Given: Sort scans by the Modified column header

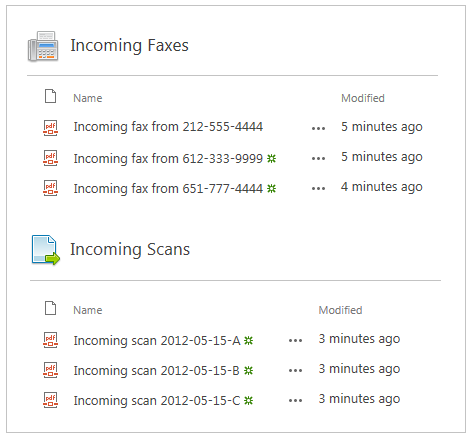Looking at the screenshot, I should pos(340,310).
